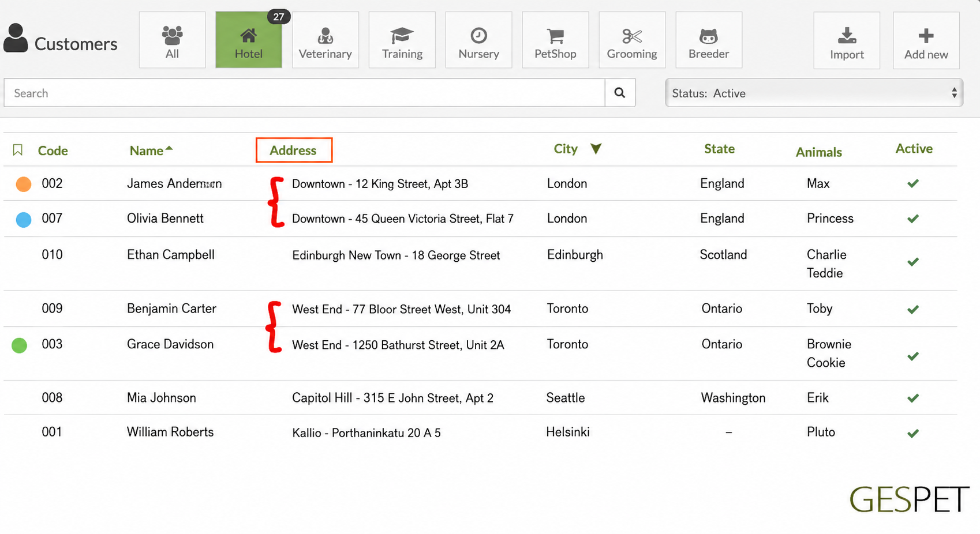Click animal name Max

point(818,183)
